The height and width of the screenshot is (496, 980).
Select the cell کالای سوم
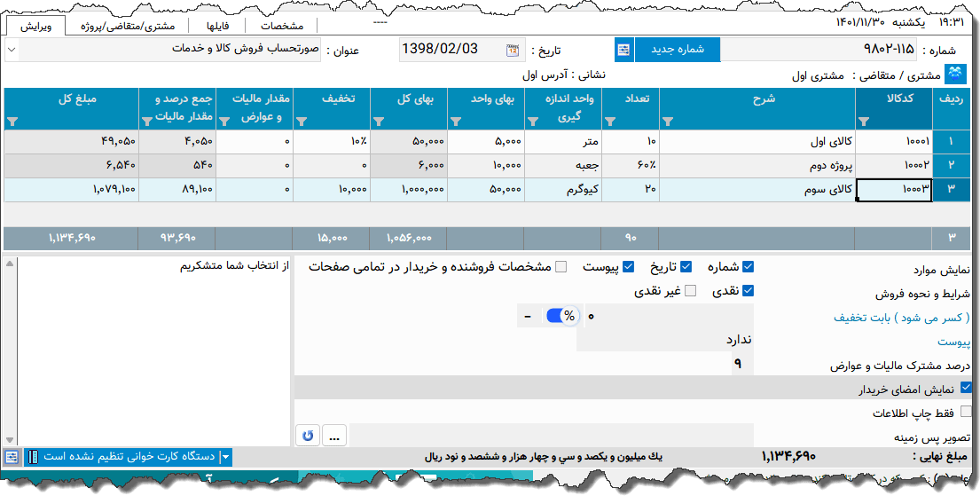pos(757,190)
